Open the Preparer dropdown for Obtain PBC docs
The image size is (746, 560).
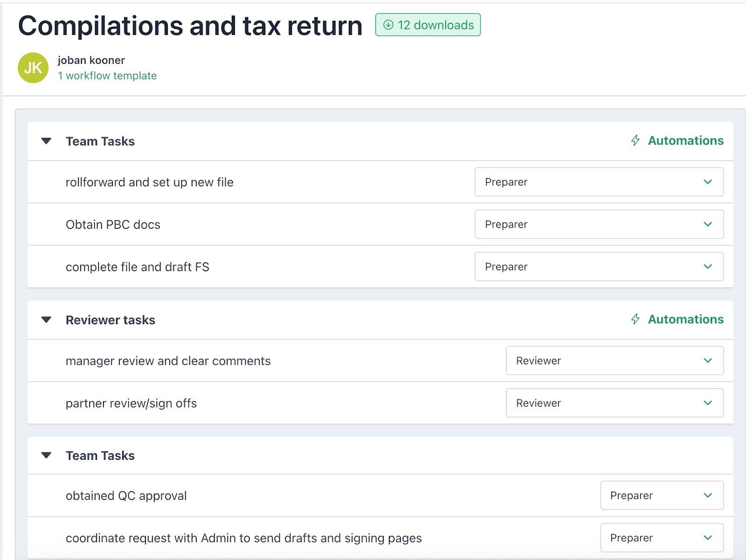click(599, 224)
